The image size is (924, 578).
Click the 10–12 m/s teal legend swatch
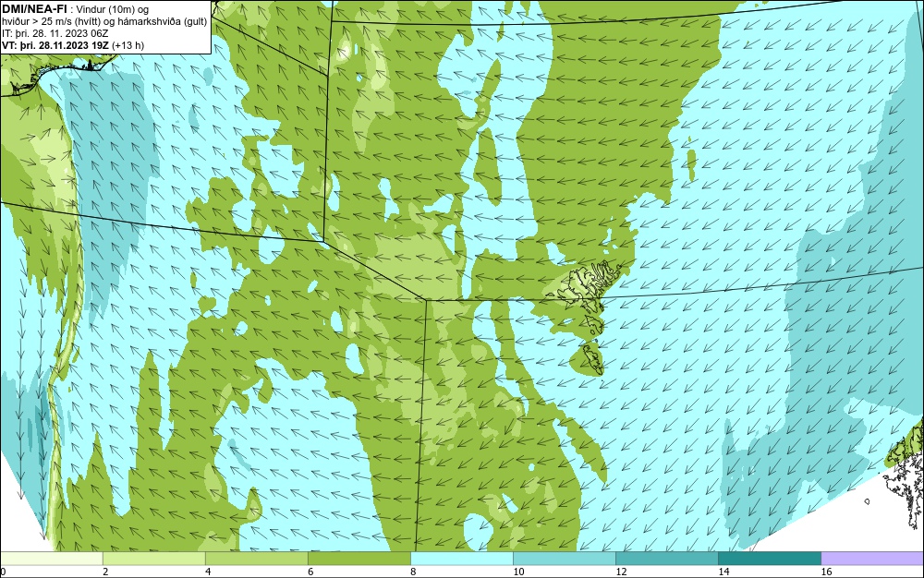(x=564, y=558)
